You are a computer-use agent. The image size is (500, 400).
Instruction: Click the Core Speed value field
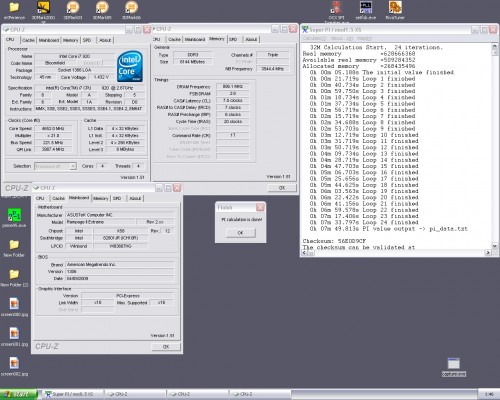coord(53,129)
